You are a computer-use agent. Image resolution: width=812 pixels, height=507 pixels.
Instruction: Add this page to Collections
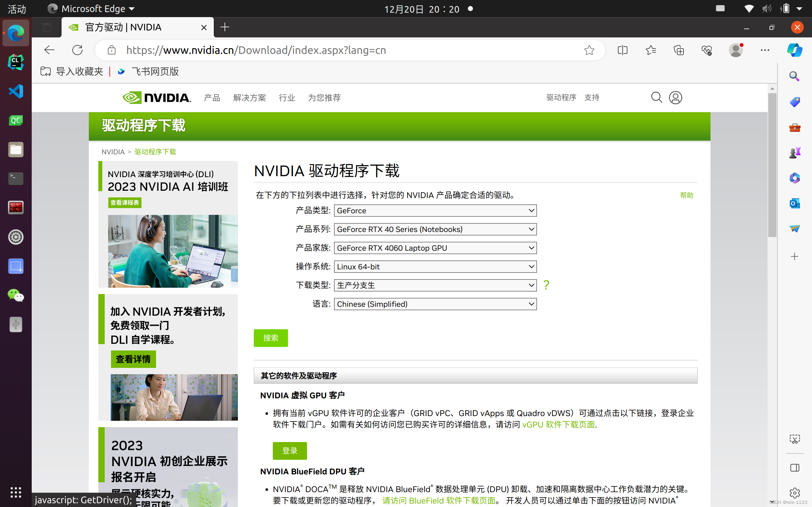click(x=678, y=50)
